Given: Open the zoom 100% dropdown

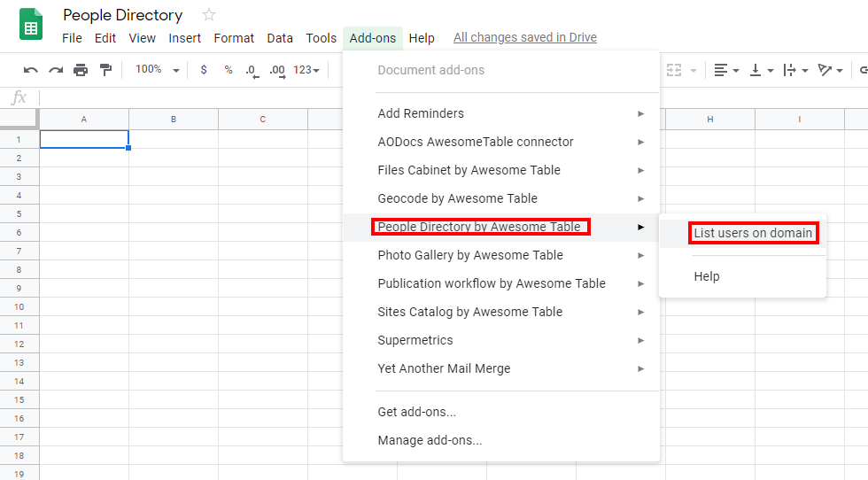Looking at the screenshot, I should 157,70.
